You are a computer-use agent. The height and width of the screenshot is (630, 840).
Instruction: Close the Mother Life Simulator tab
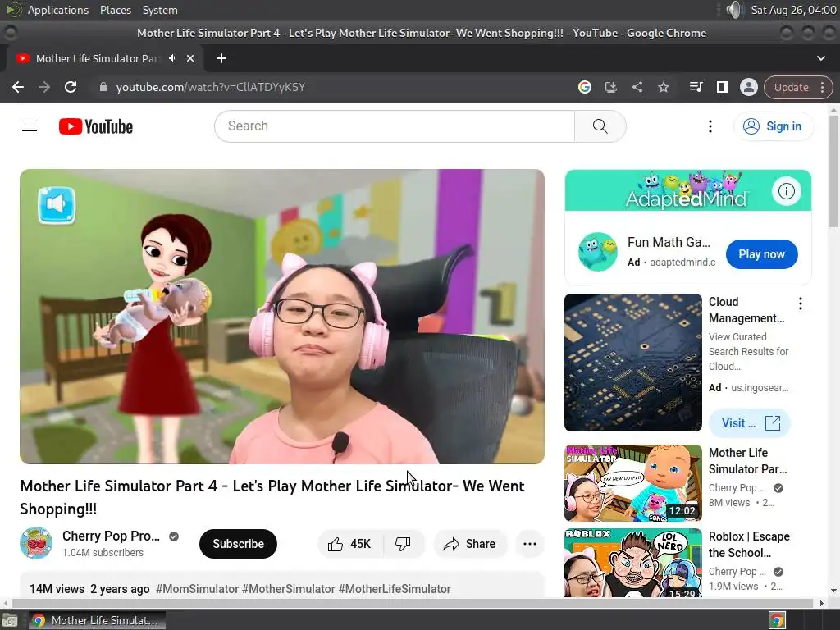[190, 58]
